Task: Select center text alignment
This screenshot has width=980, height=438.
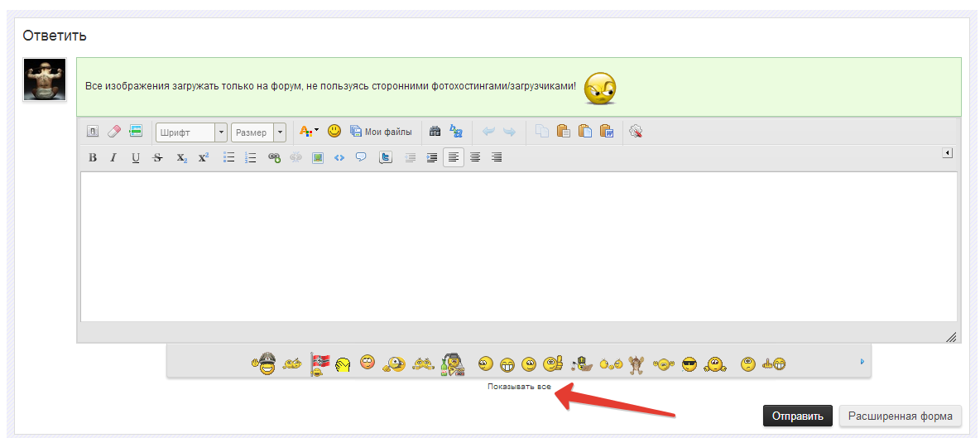Action: coord(475,157)
